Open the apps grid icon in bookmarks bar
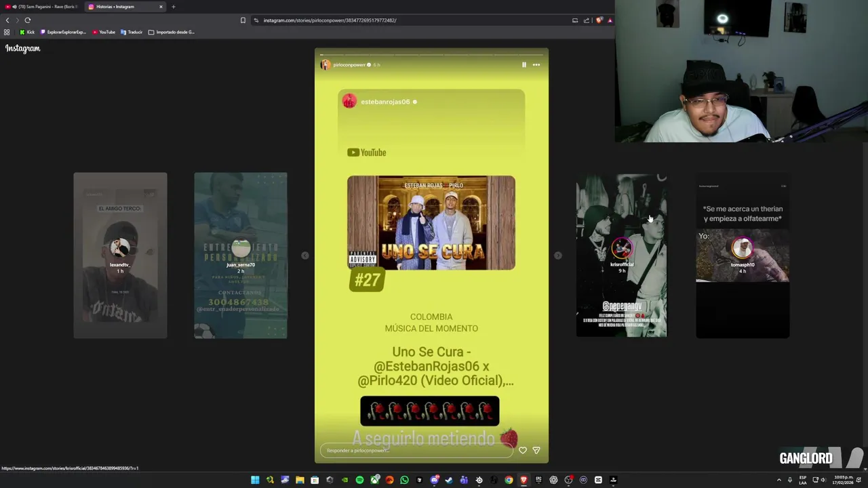The width and height of the screenshot is (868, 488). 7,32
